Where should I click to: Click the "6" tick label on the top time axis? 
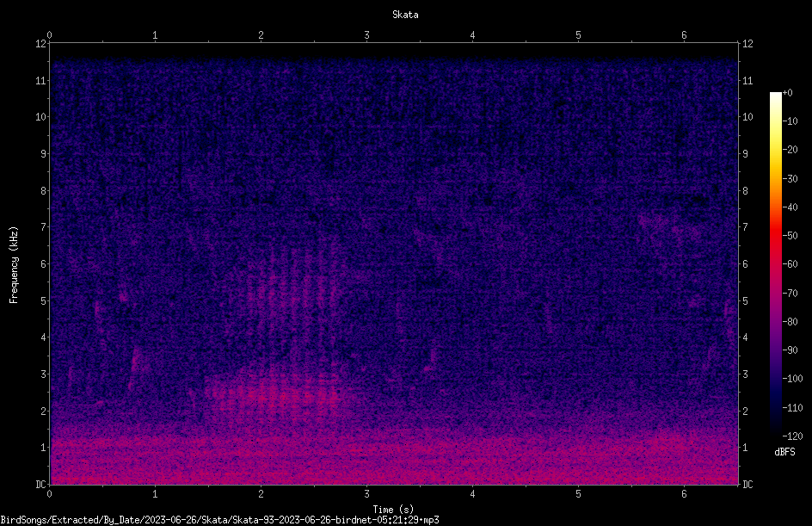[684, 35]
